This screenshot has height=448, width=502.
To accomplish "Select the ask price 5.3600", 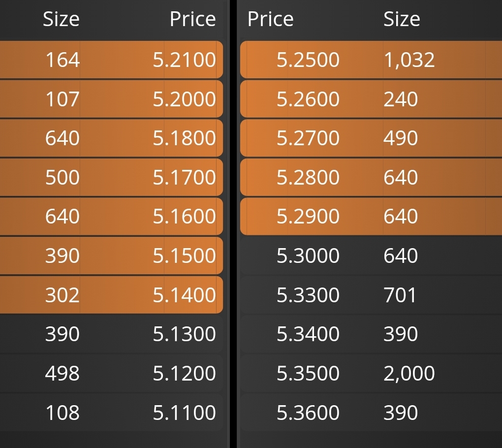I will click(x=308, y=413).
